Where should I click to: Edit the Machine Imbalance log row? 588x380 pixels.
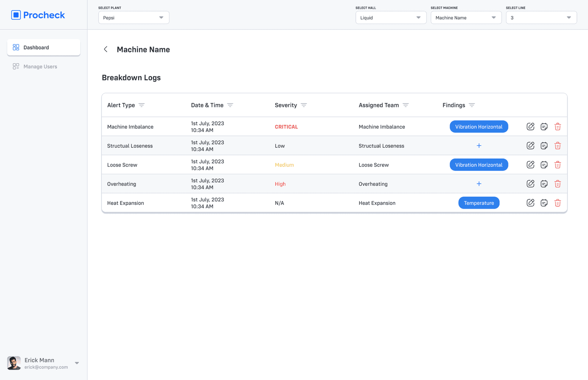pos(530,126)
